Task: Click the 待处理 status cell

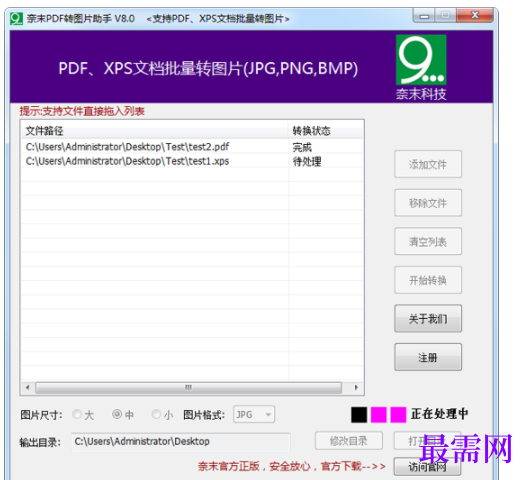Action: coord(307,162)
